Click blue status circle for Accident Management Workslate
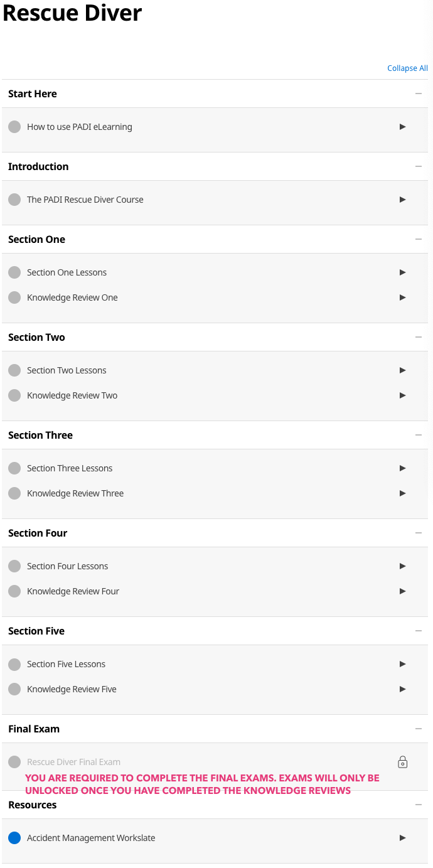Image resolution: width=433 pixels, height=868 pixels. point(14,838)
